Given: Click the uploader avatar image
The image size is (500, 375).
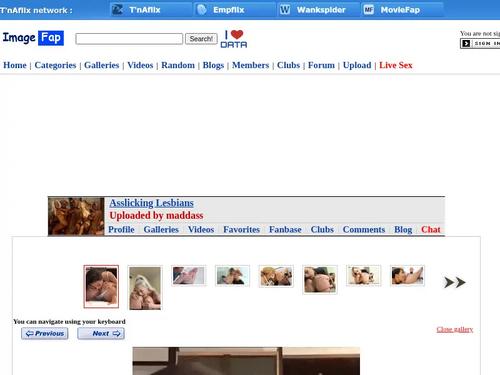Looking at the screenshot, I should point(76,216).
